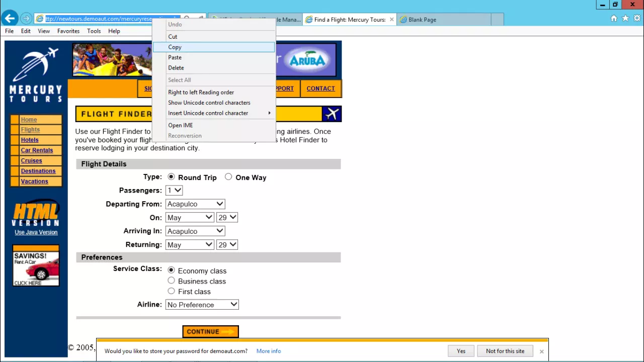Click the page icon in the address bar

39,19
